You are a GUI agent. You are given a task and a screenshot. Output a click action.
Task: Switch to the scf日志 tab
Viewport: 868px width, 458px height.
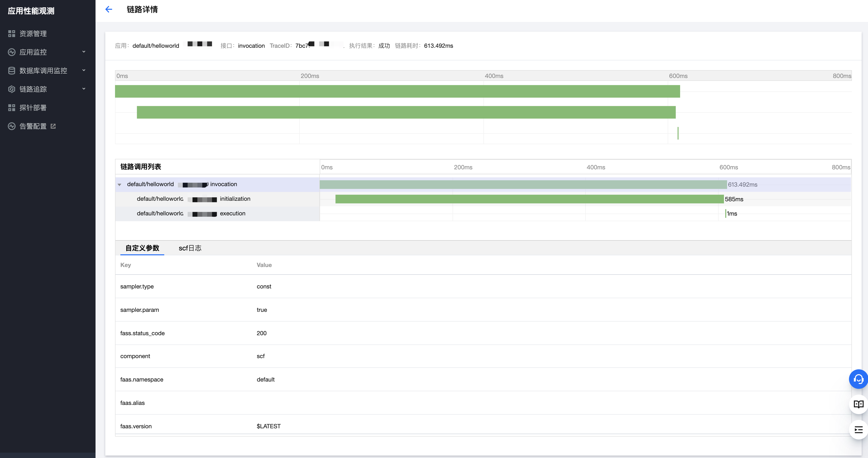click(x=190, y=248)
